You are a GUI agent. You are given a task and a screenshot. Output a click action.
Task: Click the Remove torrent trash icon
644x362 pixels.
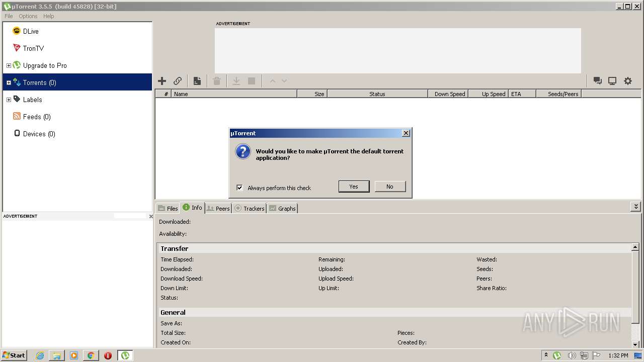pos(217,81)
